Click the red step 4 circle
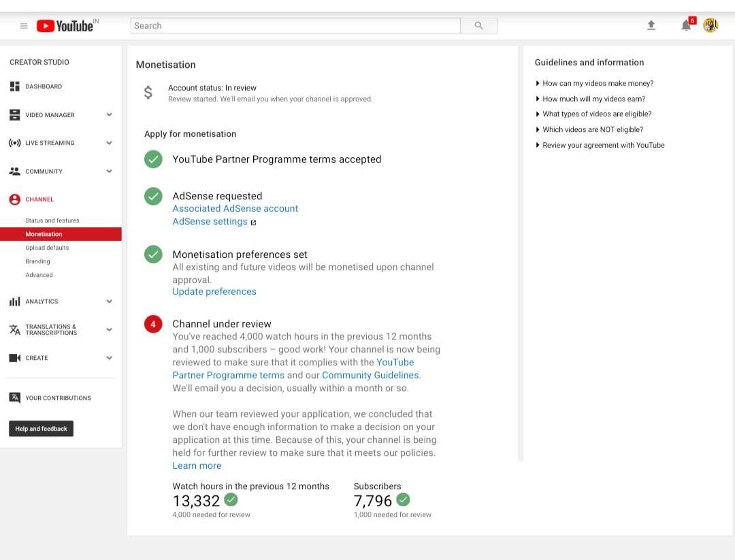This screenshot has height=560, width=735. 153,324
